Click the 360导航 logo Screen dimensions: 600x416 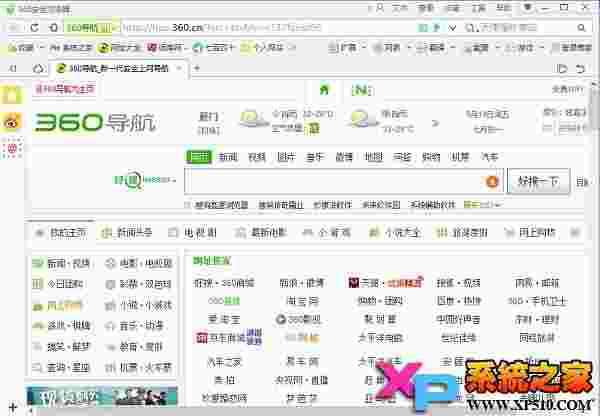coord(96,123)
